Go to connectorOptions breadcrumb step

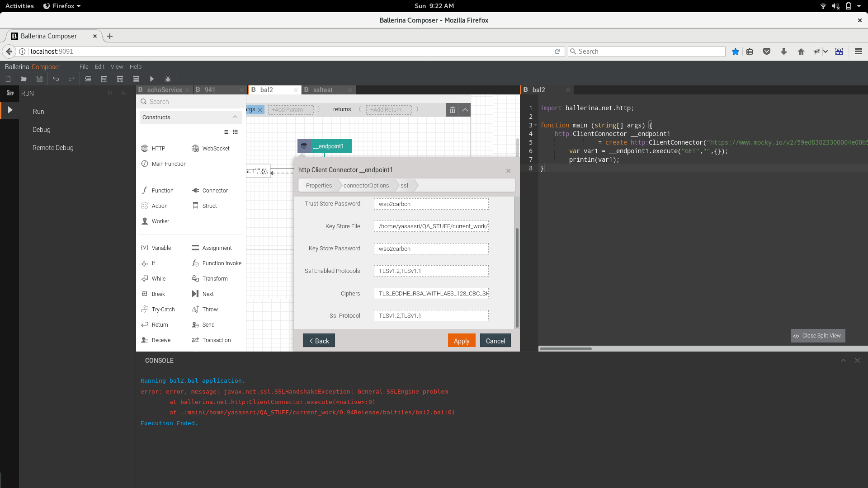(x=366, y=185)
